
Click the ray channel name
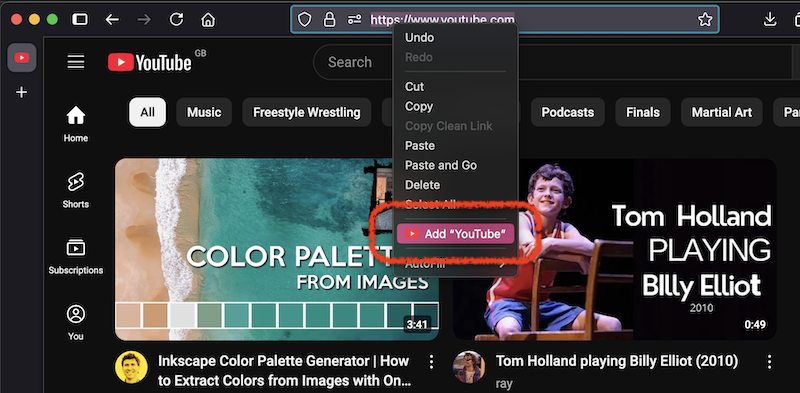click(504, 383)
